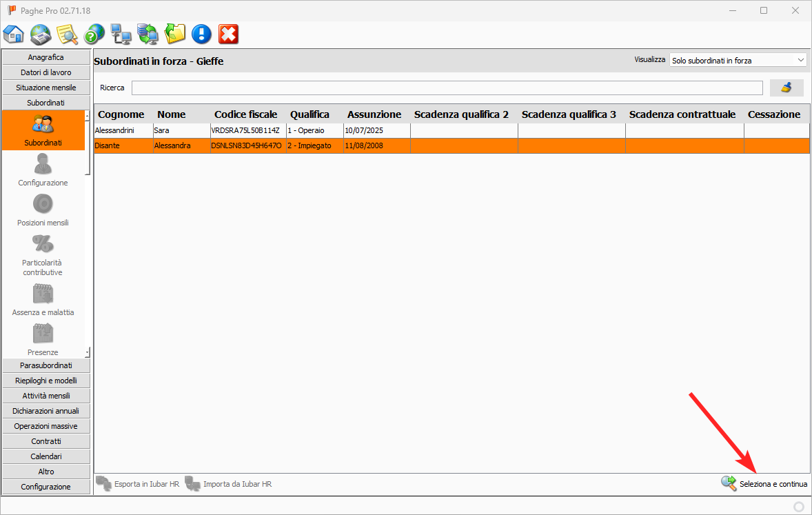Click the folder with green arrow icon
The width and height of the screenshot is (812, 515).
175,34
